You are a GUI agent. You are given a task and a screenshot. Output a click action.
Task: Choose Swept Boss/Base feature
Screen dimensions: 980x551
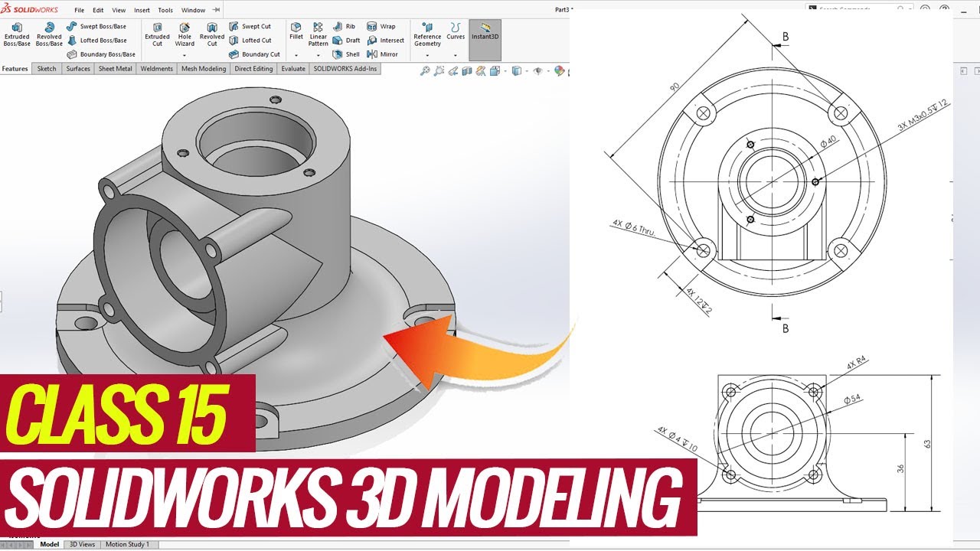(96, 26)
